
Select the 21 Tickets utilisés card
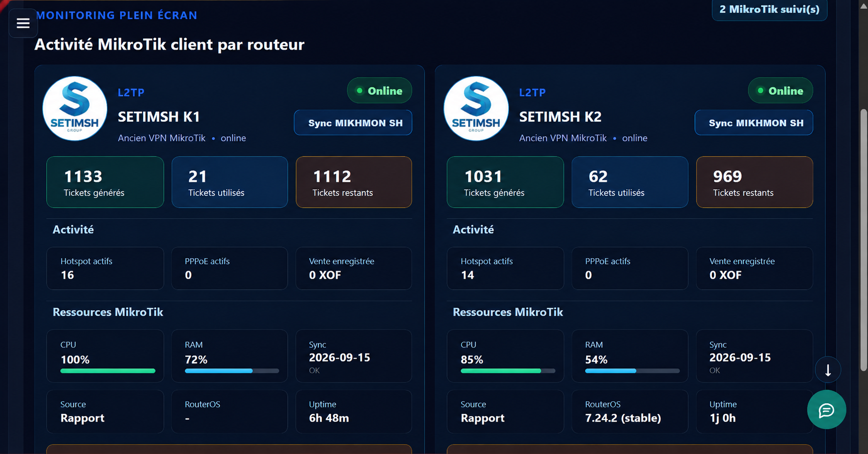[230, 182]
